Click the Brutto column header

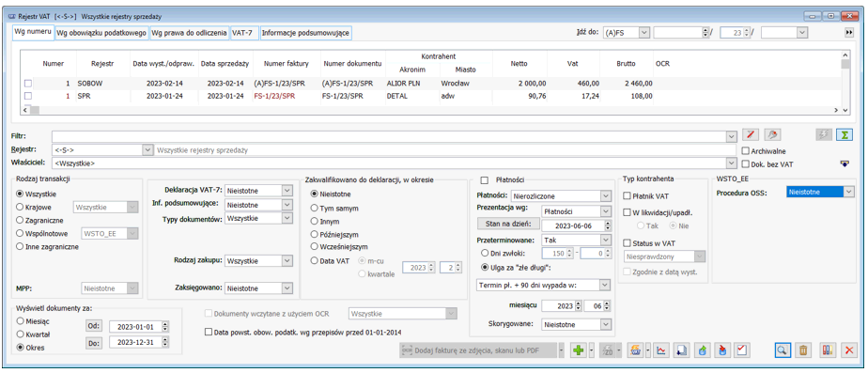click(x=626, y=64)
